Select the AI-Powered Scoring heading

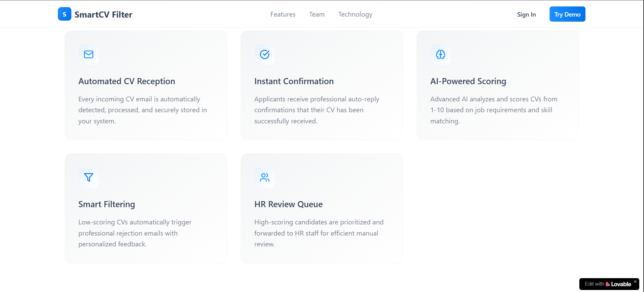(x=468, y=81)
